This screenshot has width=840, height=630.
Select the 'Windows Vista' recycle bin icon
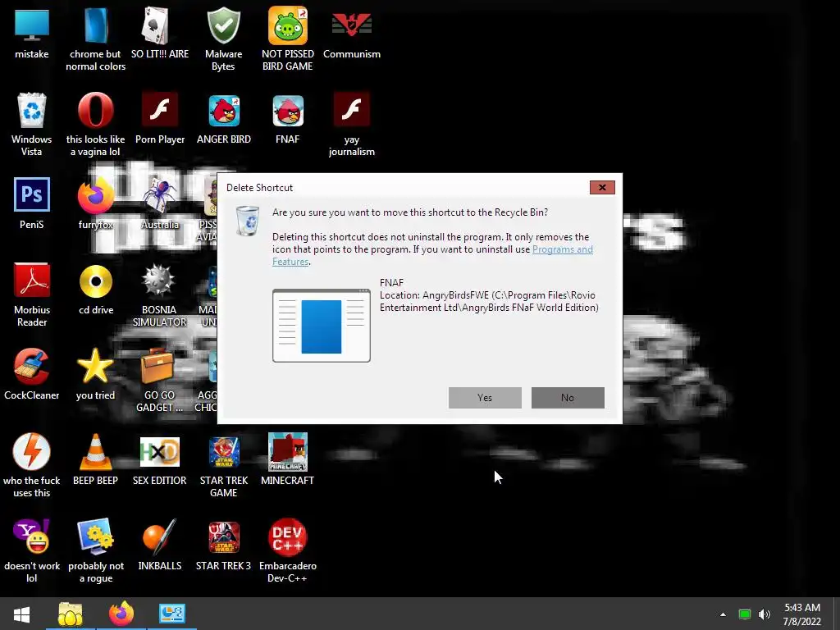[32, 111]
